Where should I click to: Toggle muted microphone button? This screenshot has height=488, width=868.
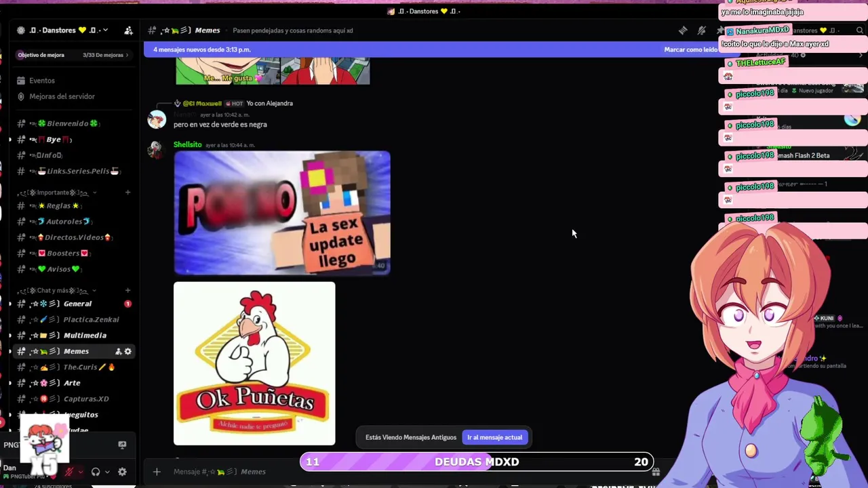point(68,472)
